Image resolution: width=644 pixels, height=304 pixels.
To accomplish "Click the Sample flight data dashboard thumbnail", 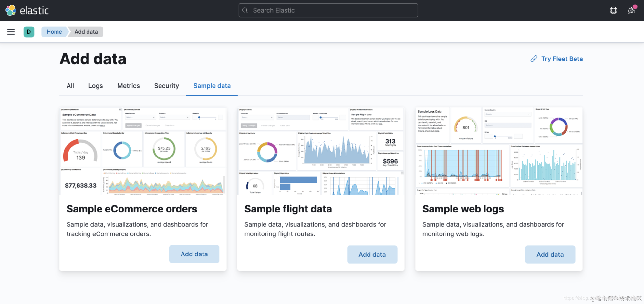I will click(321, 151).
